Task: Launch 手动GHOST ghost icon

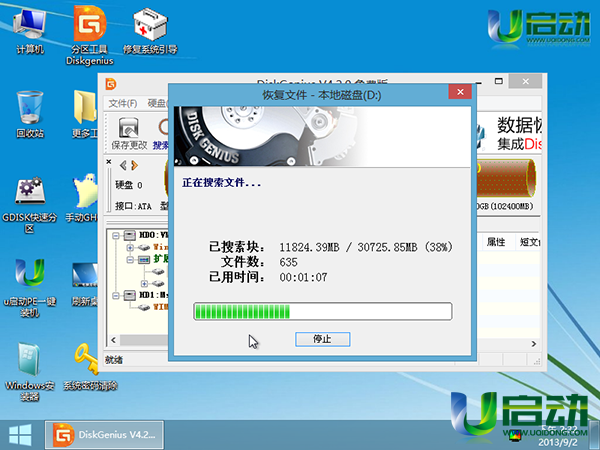Action: pyautogui.click(x=82, y=198)
